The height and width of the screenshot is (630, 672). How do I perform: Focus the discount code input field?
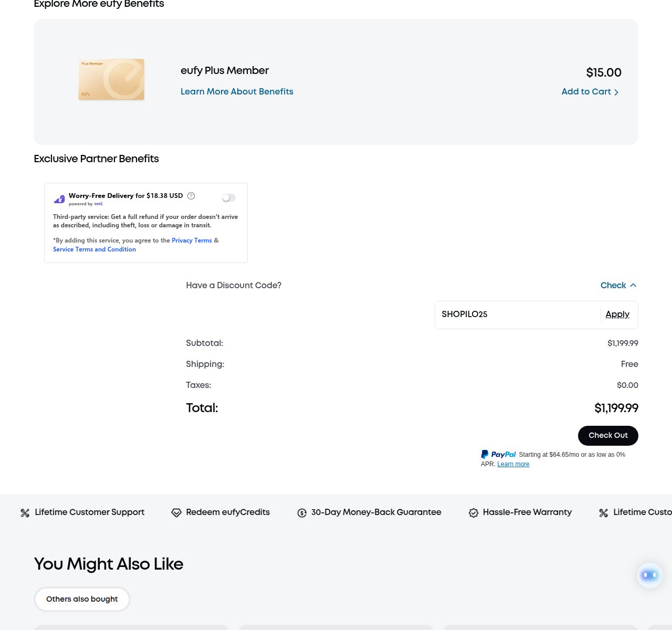(x=518, y=314)
